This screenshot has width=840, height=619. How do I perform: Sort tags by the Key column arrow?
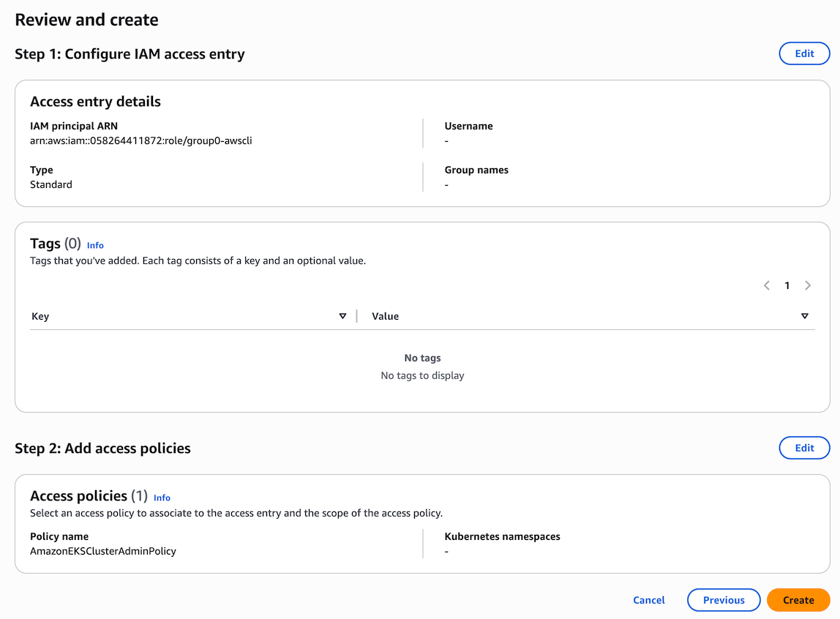pos(342,316)
